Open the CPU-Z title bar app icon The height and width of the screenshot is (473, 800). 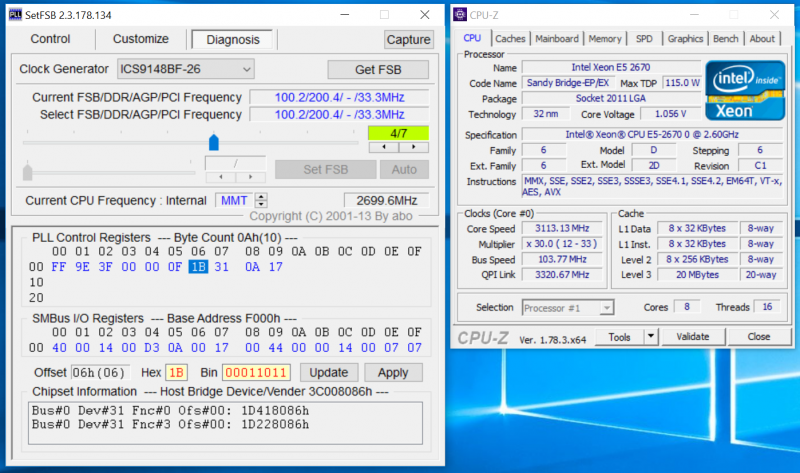(460, 15)
